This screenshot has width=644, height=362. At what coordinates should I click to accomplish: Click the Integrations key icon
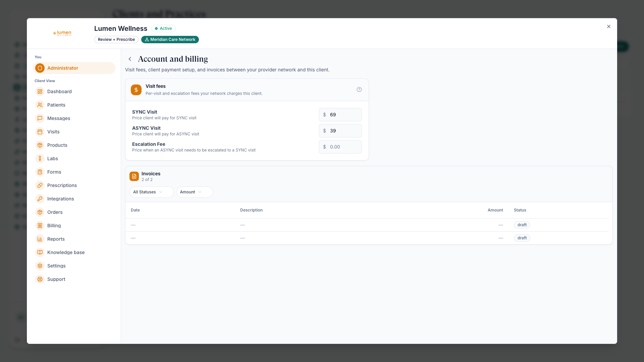tap(40, 199)
